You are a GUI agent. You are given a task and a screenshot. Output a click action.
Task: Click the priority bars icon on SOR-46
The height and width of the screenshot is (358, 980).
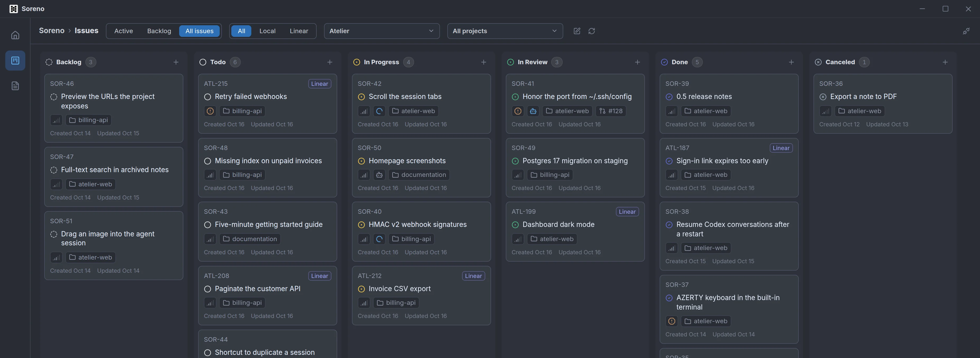point(56,120)
